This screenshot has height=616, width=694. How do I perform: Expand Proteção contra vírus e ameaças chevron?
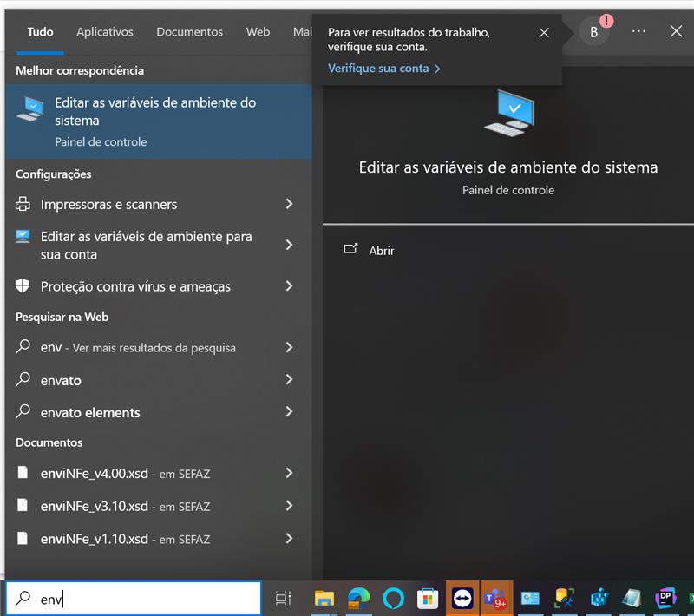290,285
